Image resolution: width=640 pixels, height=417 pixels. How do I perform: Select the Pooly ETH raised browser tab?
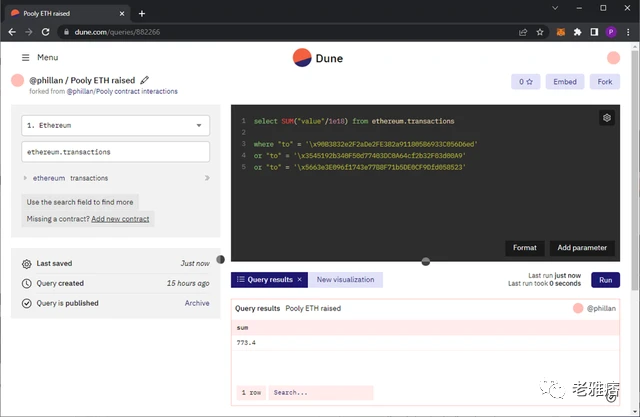pyautogui.click(x=67, y=13)
